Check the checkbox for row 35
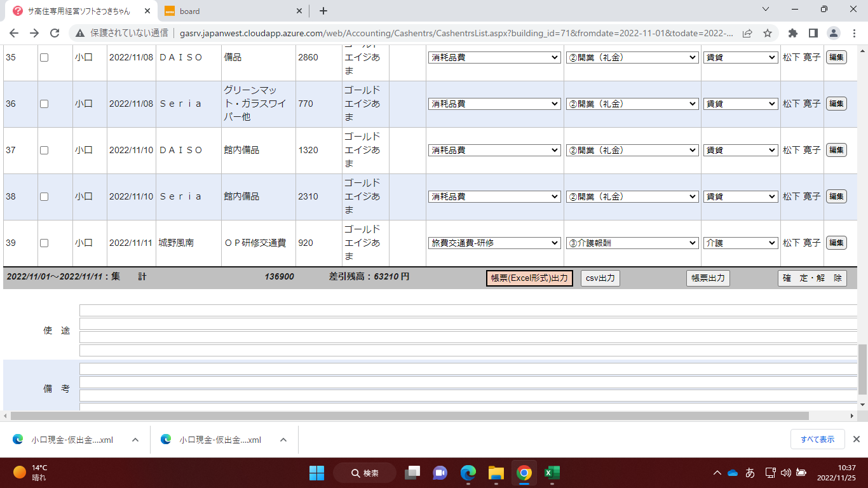 44,57
